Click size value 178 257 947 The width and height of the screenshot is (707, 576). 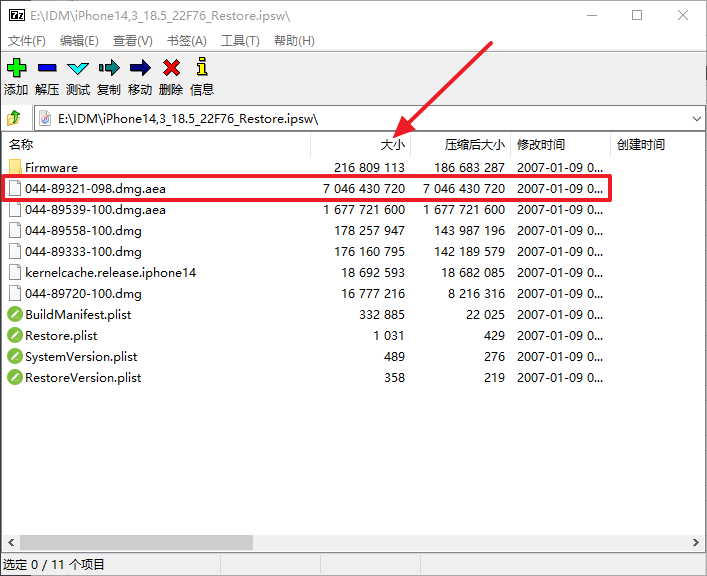[369, 230]
